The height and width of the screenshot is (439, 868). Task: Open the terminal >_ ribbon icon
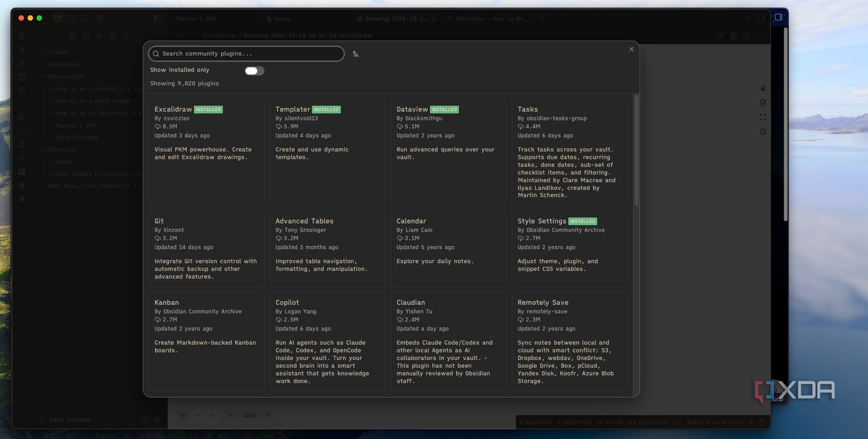pyautogui.click(x=22, y=104)
